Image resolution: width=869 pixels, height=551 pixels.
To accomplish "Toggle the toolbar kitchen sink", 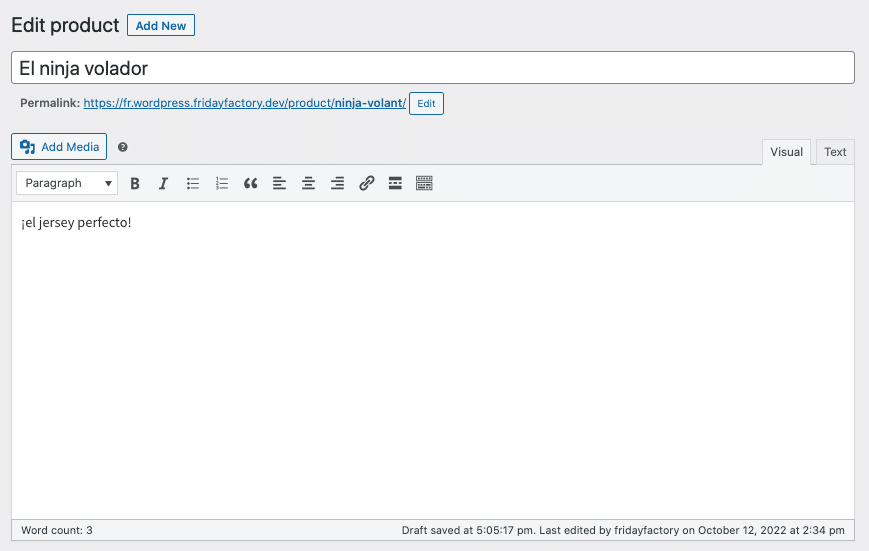I will click(x=424, y=183).
